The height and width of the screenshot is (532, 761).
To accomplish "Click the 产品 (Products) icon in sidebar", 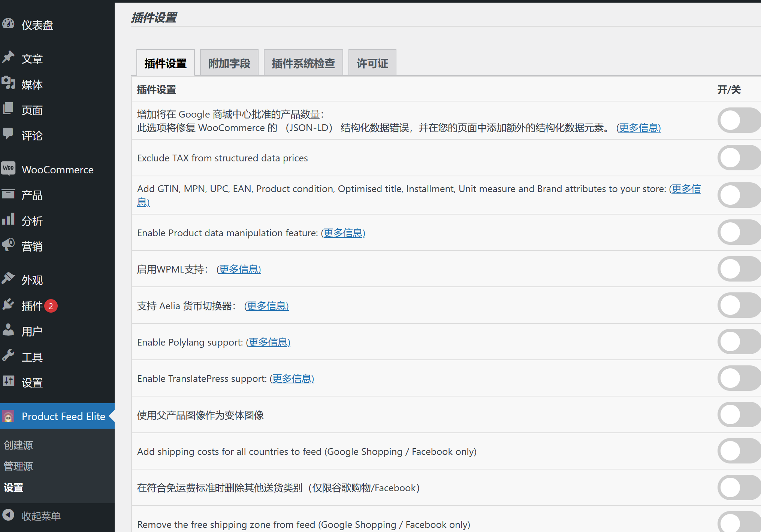I will point(9,194).
